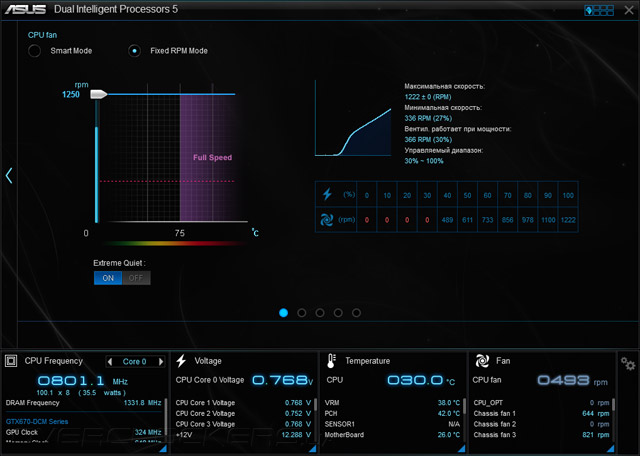Click the 1250 rpm slider handle
Image resolution: width=640 pixels, height=456 pixels.
[x=98, y=94]
